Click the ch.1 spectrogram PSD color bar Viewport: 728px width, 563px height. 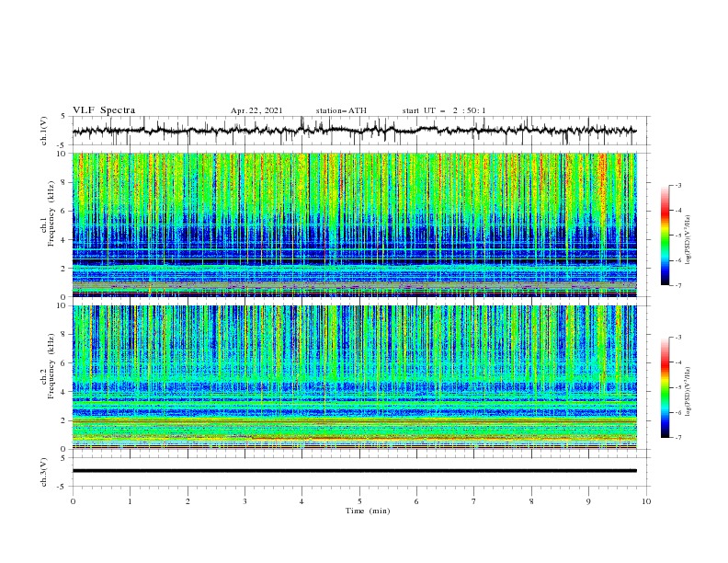coord(665,236)
